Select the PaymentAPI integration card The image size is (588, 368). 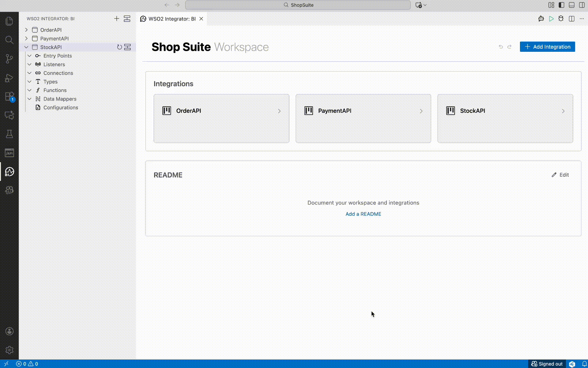(363, 118)
